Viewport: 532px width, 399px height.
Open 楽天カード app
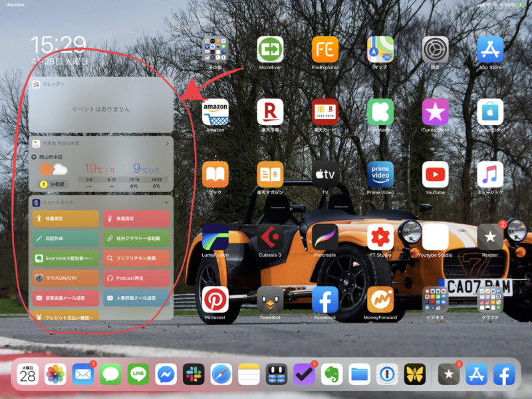tap(325, 112)
